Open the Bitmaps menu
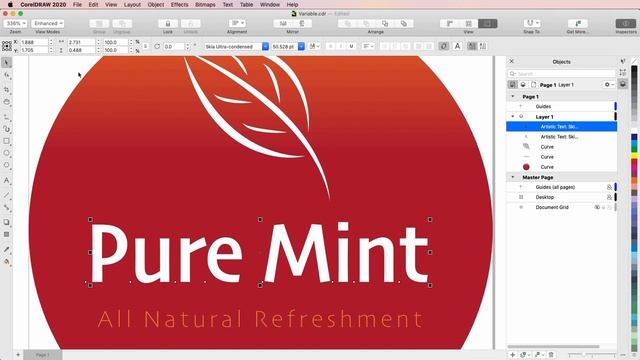The height and width of the screenshot is (360, 640). tap(205, 4)
